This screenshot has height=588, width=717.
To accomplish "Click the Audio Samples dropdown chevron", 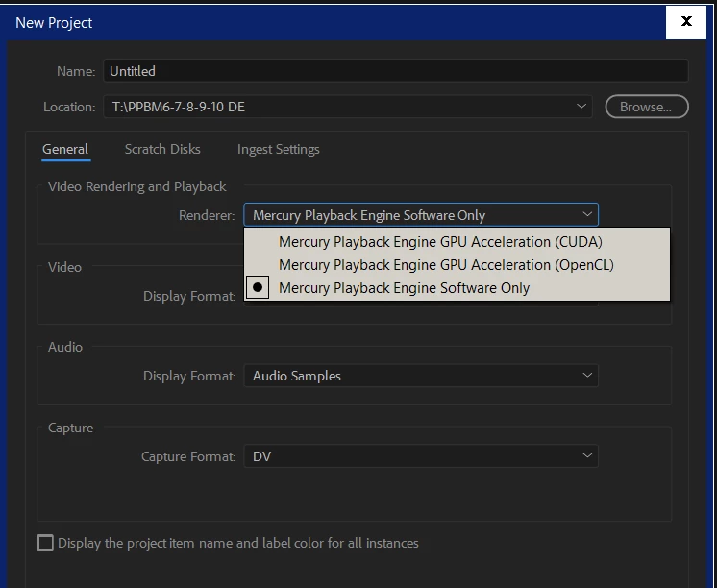I will click(587, 376).
